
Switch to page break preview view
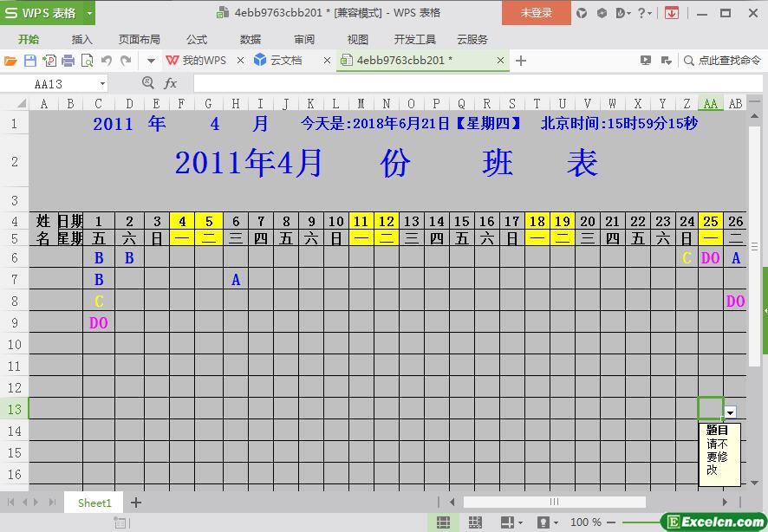tap(475, 522)
